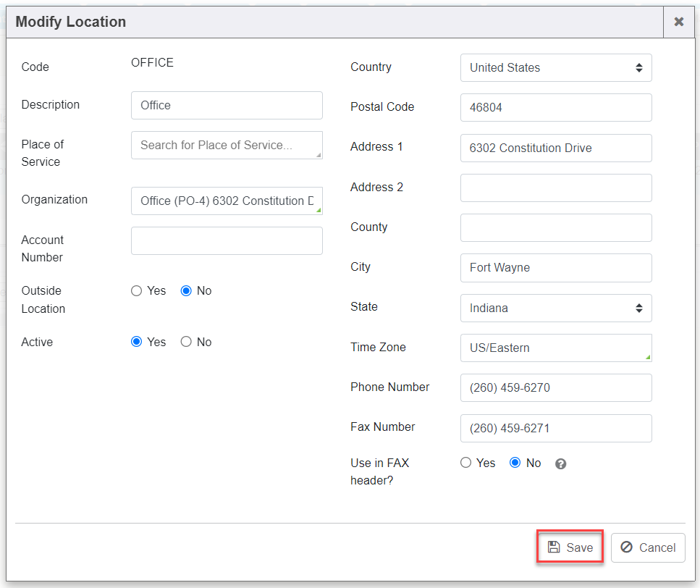Open the Organization selector
700x588 pixels.
pyautogui.click(x=227, y=201)
